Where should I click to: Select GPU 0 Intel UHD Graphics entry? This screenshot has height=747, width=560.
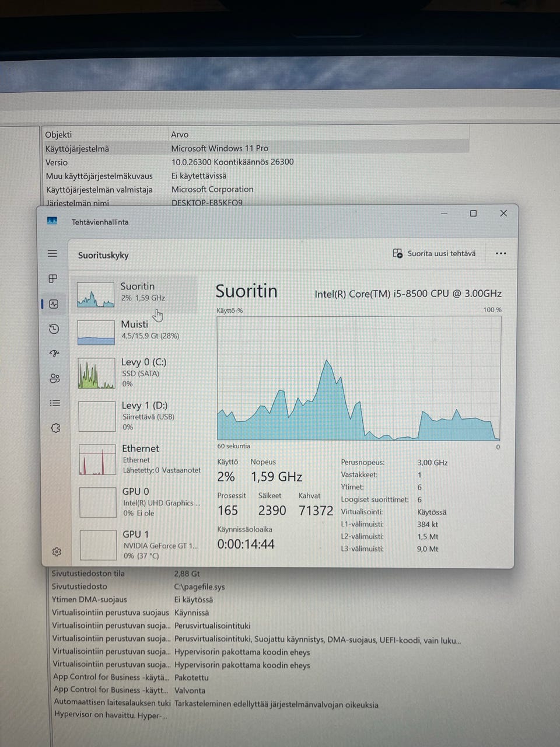pyautogui.click(x=140, y=502)
